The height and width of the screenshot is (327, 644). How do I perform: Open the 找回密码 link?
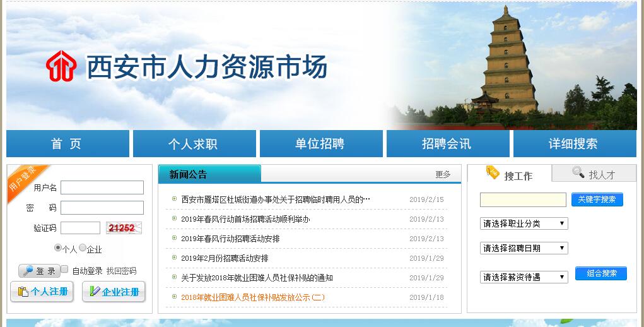tap(121, 271)
